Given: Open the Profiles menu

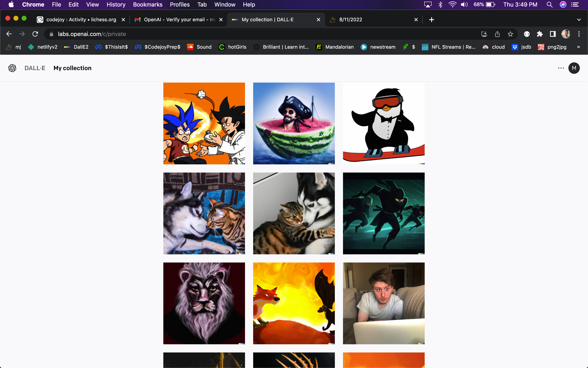Looking at the screenshot, I should tap(179, 5).
